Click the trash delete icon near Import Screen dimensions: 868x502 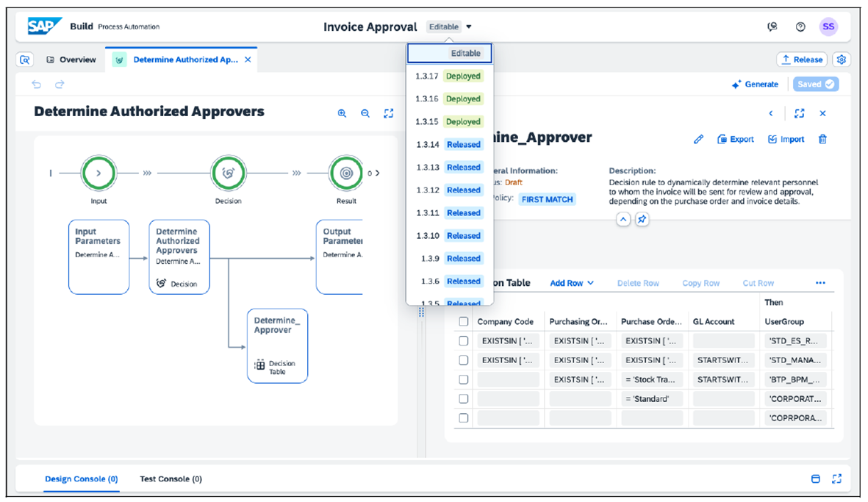(822, 140)
